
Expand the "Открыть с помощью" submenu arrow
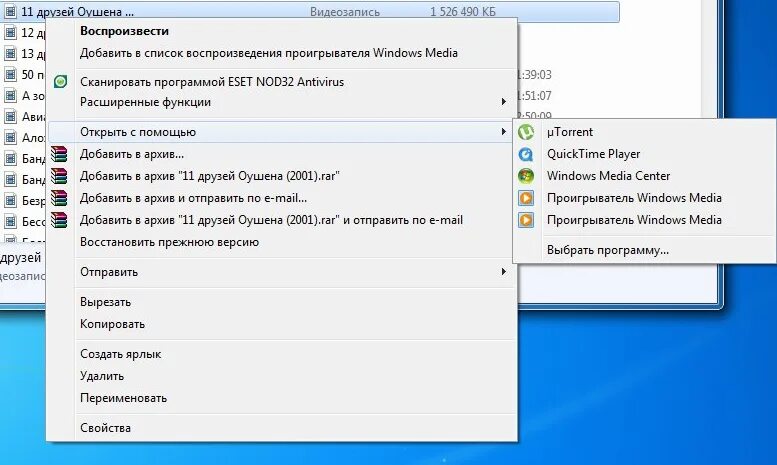(x=503, y=132)
